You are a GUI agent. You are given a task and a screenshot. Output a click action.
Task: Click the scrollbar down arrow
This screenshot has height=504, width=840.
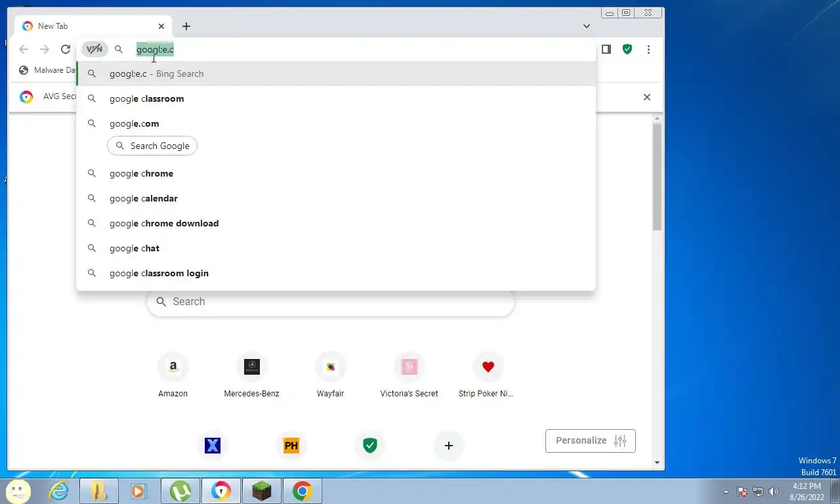657,463
